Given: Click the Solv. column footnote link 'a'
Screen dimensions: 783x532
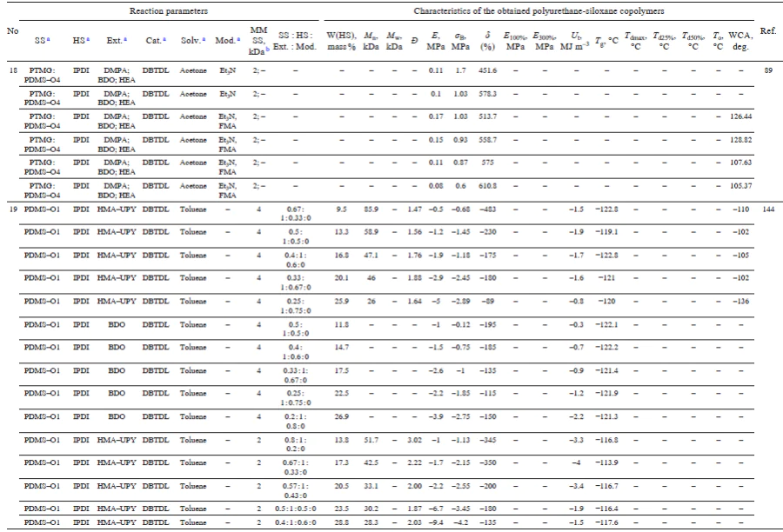Looking at the screenshot, I should (x=204, y=39).
